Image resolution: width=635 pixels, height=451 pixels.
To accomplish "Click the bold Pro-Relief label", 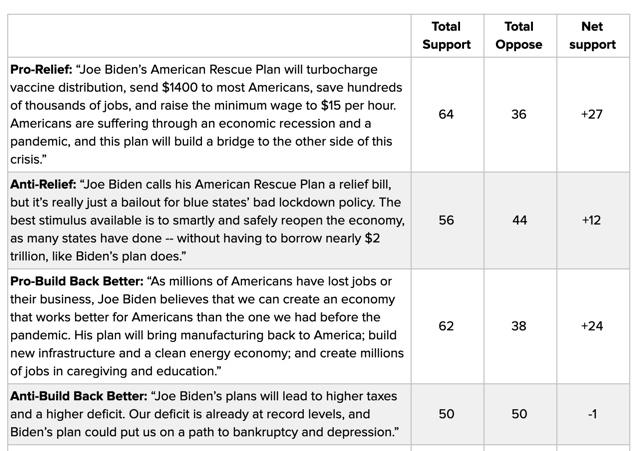I will click(41, 70).
